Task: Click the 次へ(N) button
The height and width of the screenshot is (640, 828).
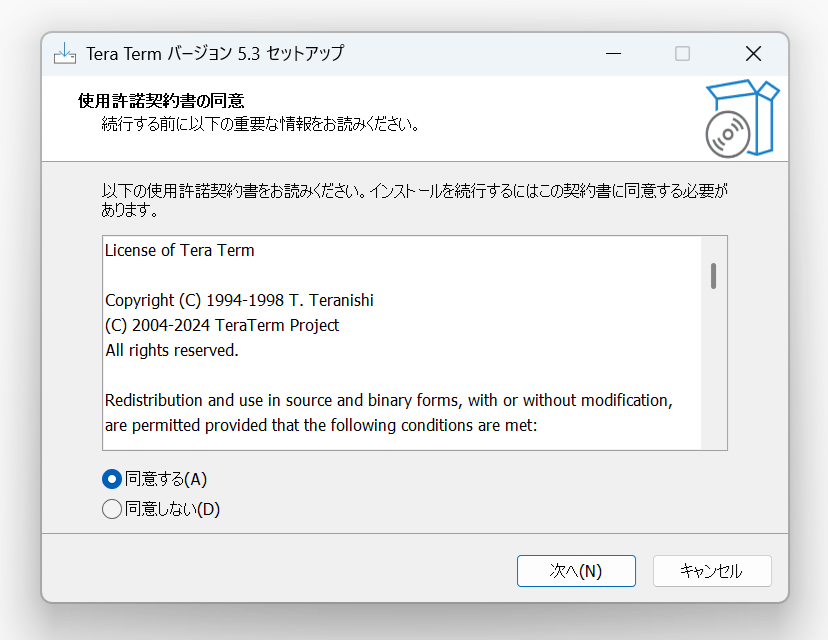Action: pos(576,571)
